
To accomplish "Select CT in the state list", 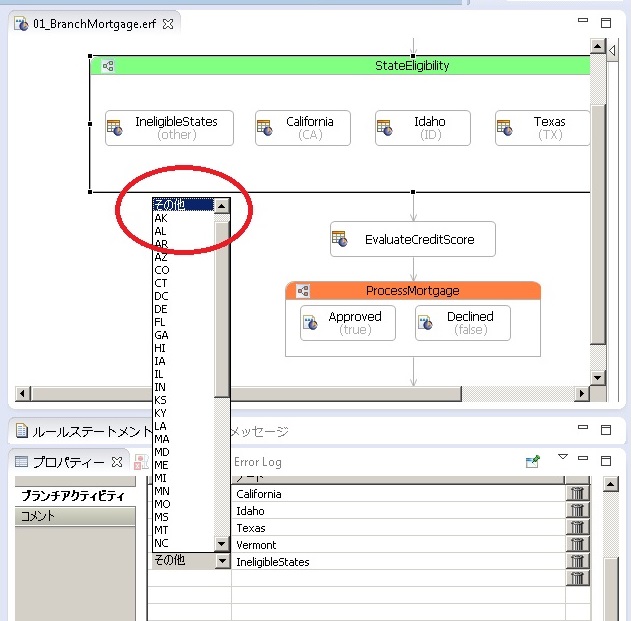I will click(184, 283).
